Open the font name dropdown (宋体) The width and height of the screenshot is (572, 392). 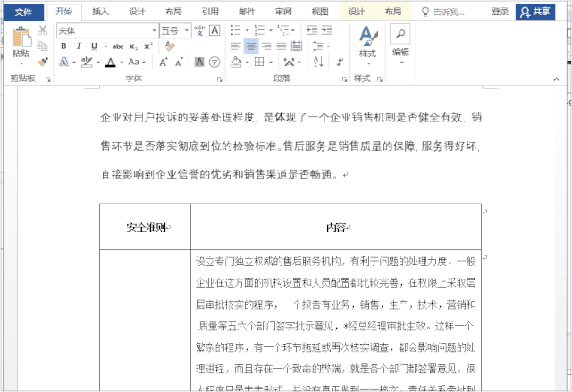(154, 30)
